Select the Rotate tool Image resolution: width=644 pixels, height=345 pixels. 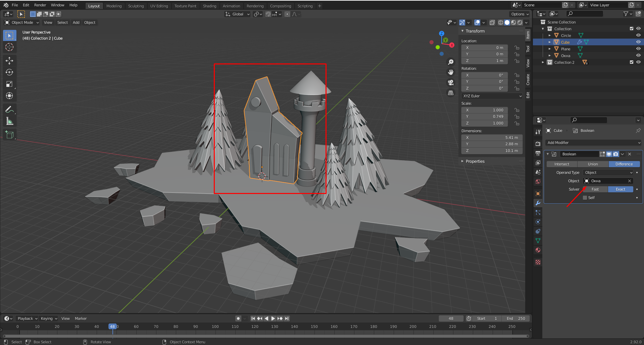point(9,72)
